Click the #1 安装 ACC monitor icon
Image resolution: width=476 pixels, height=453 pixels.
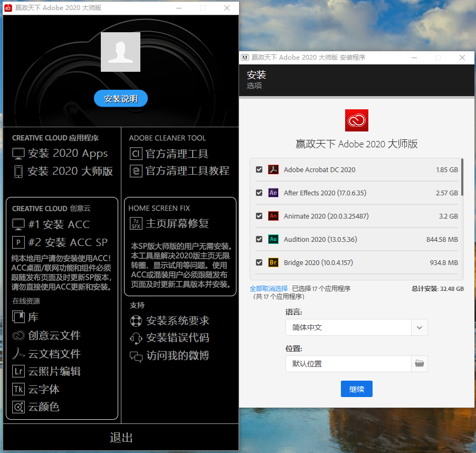[18, 225]
